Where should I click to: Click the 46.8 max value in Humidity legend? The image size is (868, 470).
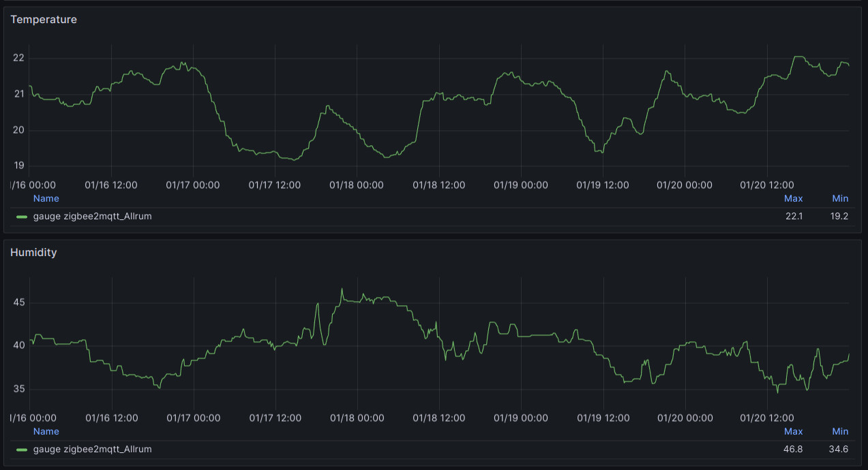tap(794, 450)
